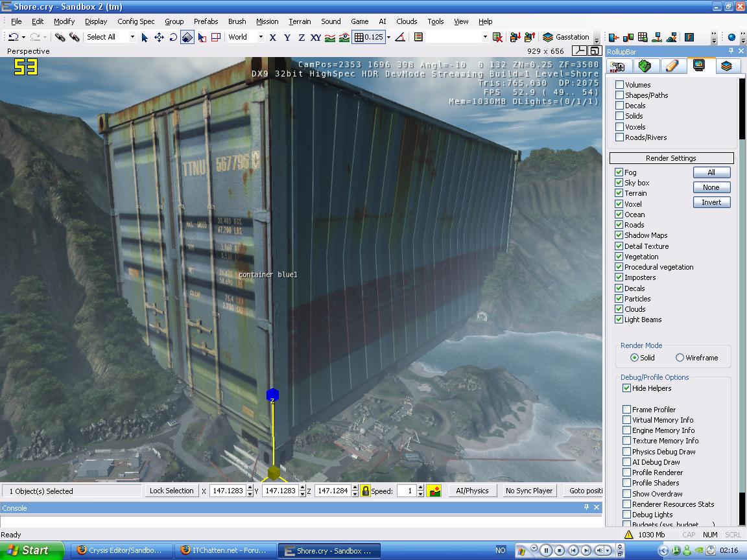Select the Solid render mode
747x560 pixels.
coord(634,358)
